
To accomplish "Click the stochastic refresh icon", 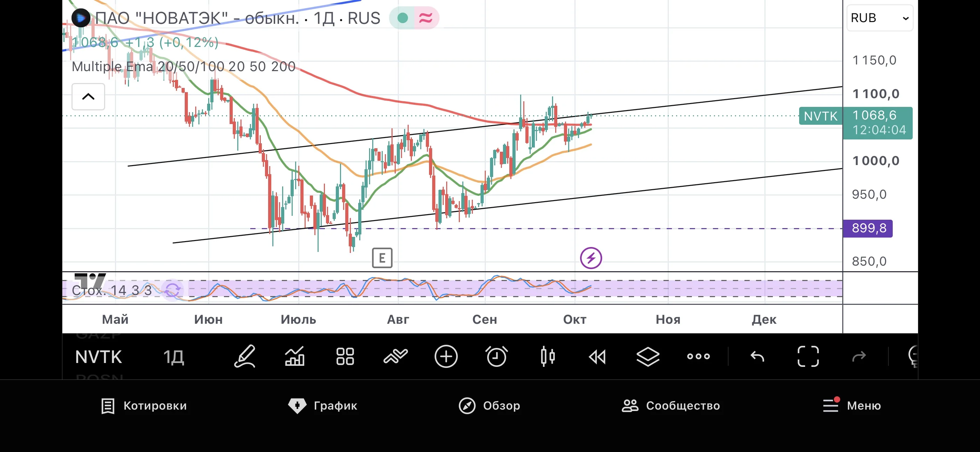I will (172, 290).
